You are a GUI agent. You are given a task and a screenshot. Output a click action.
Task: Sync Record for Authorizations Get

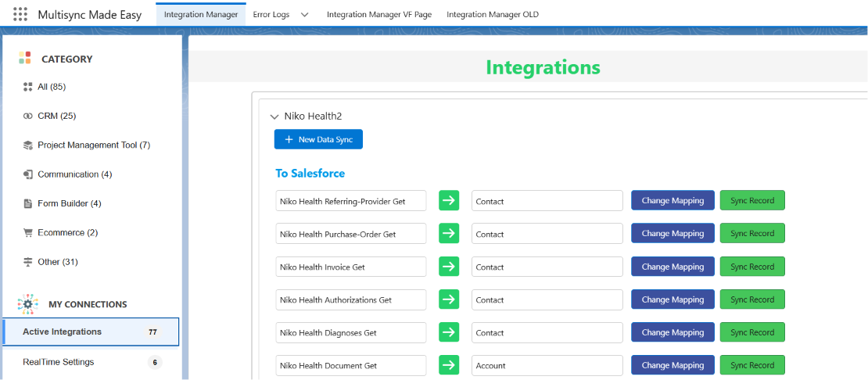(752, 299)
